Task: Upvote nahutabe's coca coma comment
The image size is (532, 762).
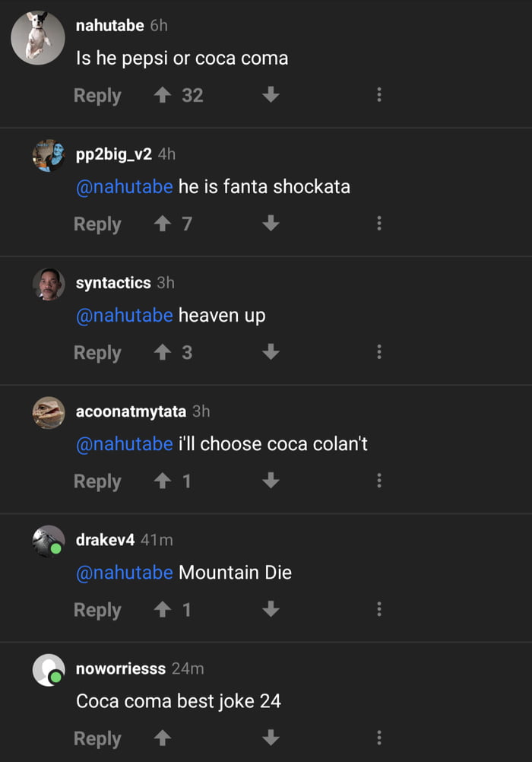Action: pos(162,95)
